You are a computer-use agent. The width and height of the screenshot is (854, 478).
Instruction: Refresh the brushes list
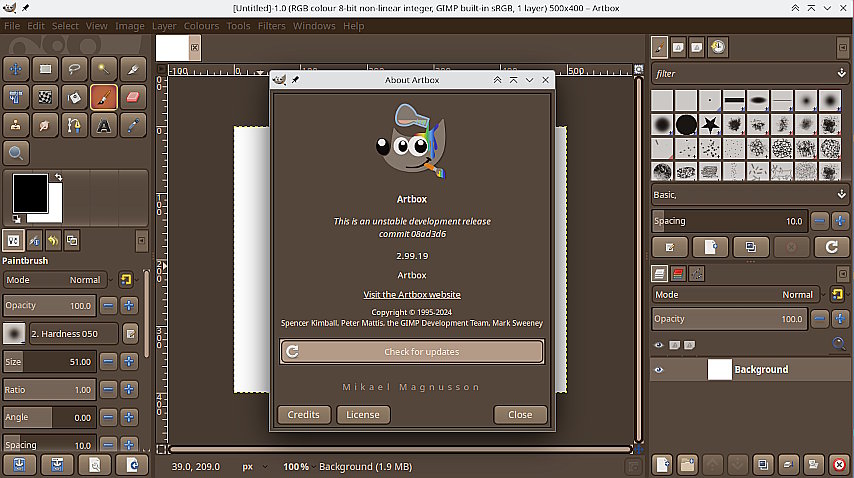pyautogui.click(x=832, y=247)
